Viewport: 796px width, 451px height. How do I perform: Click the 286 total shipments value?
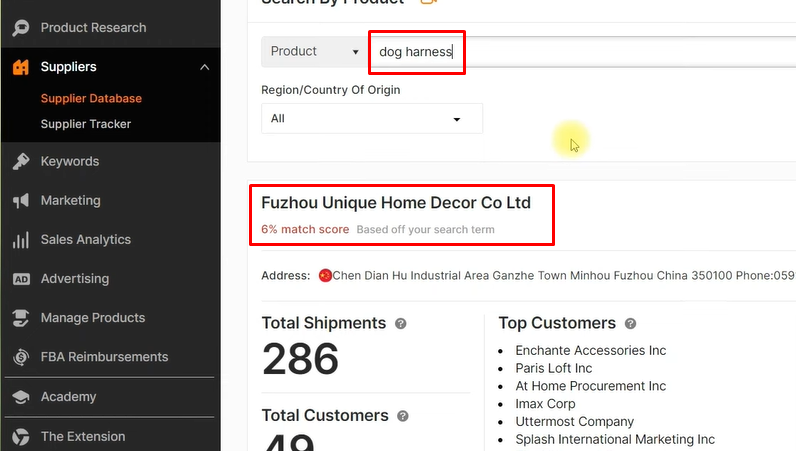pyautogui.click(x=301, y=359)
